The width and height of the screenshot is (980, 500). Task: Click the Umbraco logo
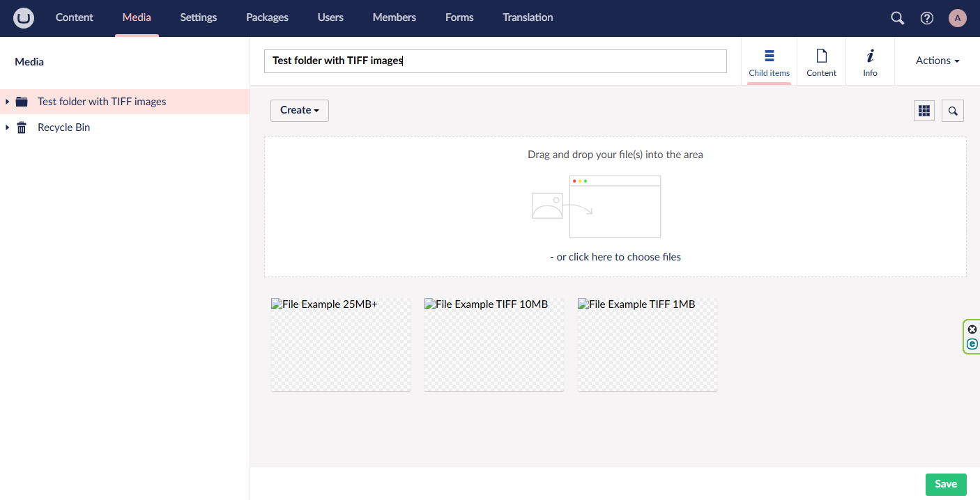tap(23, 18)
